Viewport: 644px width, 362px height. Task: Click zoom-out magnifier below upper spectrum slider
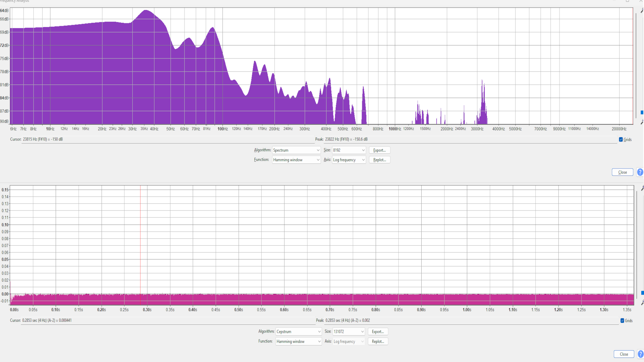642,122
